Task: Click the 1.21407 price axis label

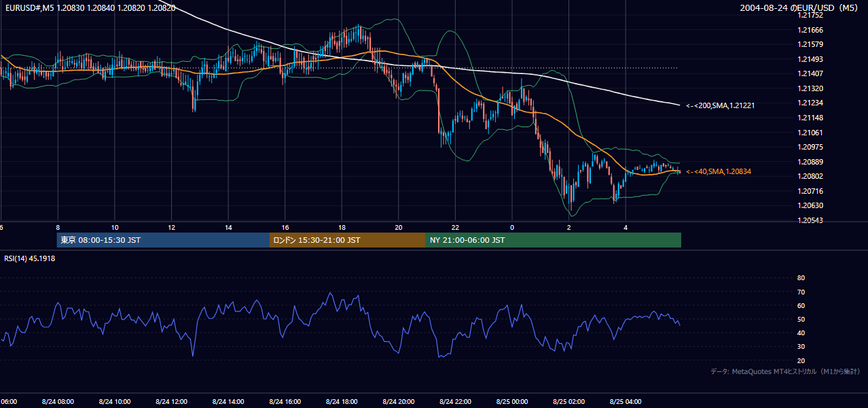Action: pyautogui.click(x=810, y=74)
